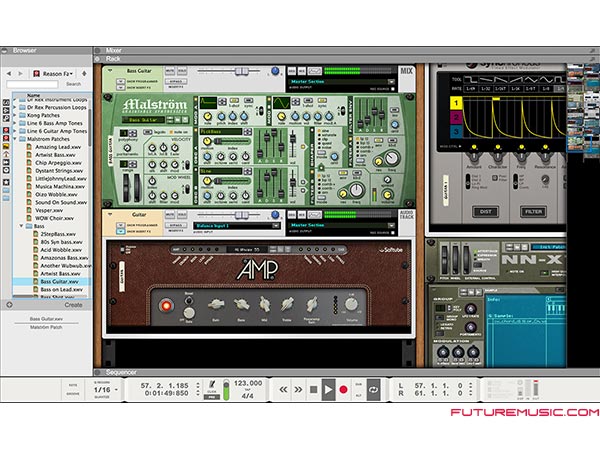Expand Dr Rex Percussion Loops folder
Viewport: 600px width, 450px height.
[15, 108]
